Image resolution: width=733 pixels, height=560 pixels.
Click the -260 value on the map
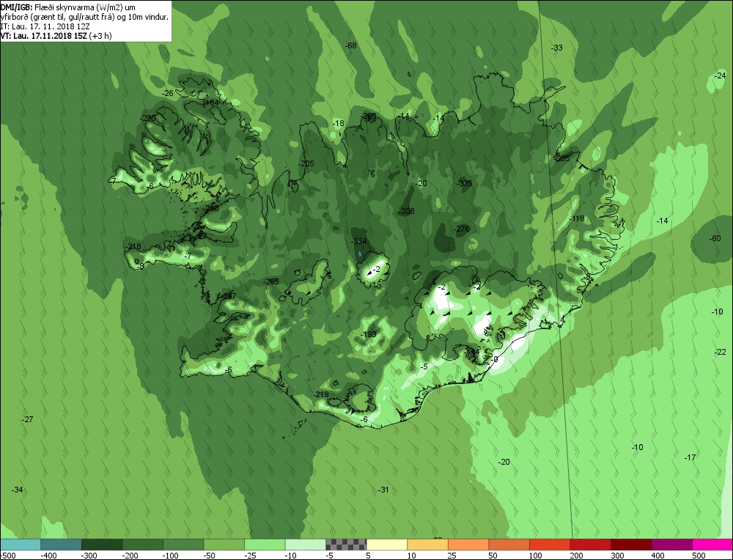coord(211,208)
